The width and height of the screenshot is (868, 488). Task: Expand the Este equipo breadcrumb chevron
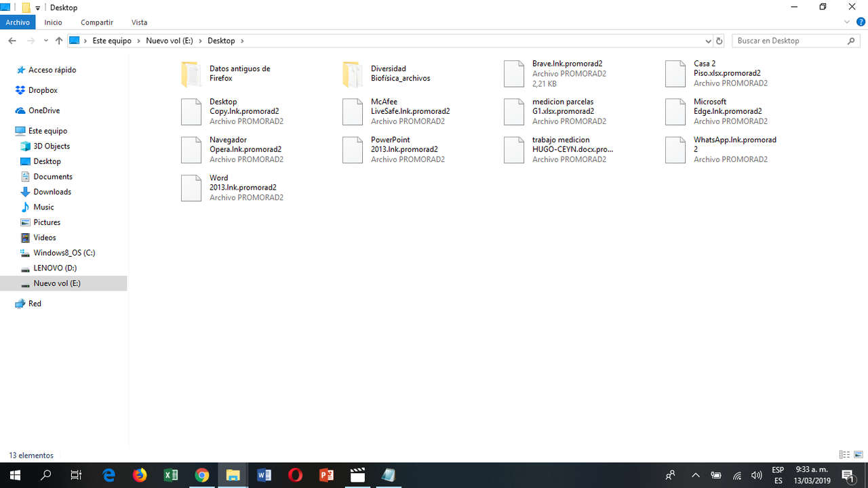pos(139,41)
